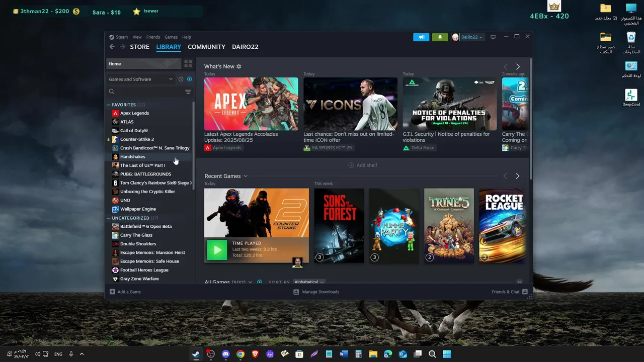Open the Steam announcements megaphone button

pos(421,37)
